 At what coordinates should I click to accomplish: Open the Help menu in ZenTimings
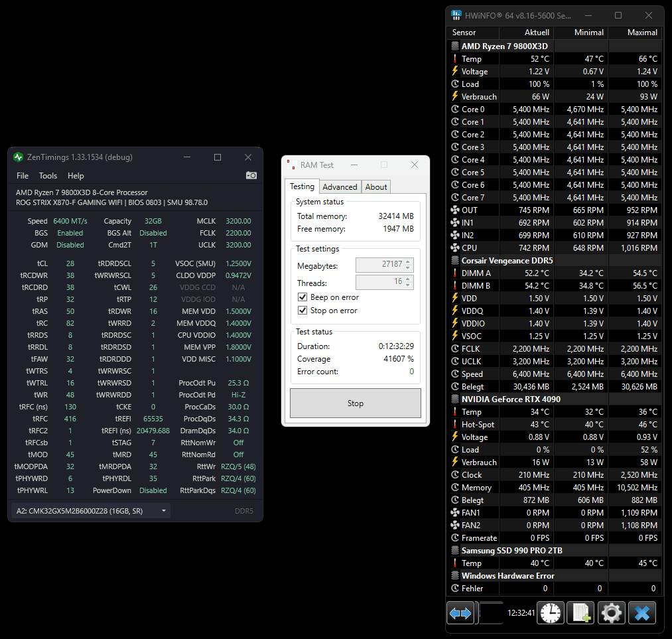click(x=76, y=176)
